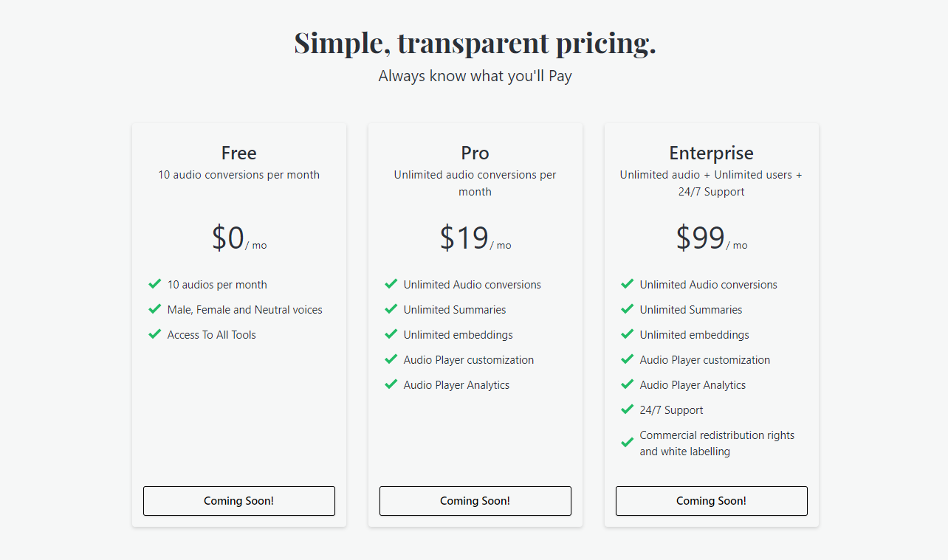Select Enterprise plan's "Unlimited embeddings" checkmark

(x=627, y=334)
